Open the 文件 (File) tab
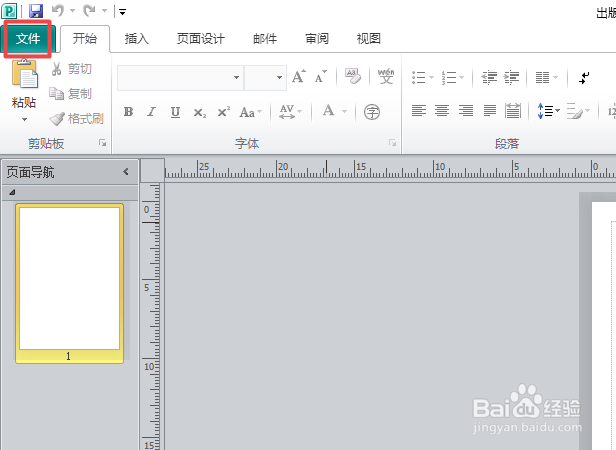 click(x=28, y=39)
